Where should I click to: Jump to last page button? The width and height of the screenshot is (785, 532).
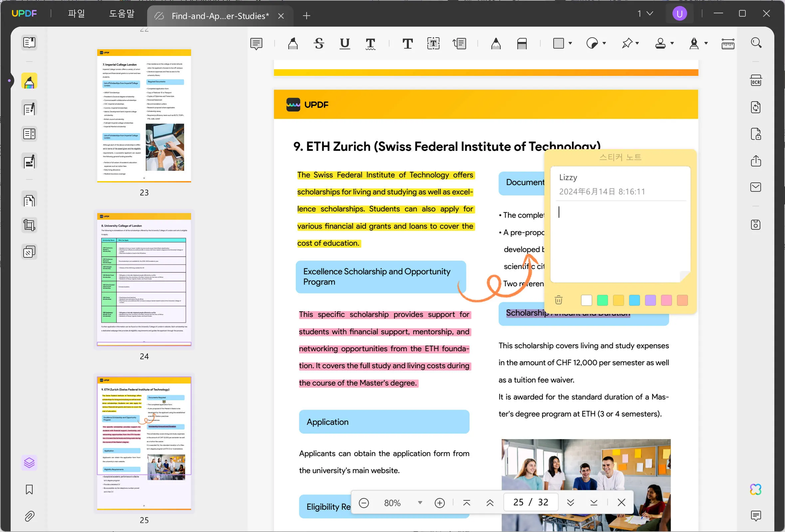594,503
